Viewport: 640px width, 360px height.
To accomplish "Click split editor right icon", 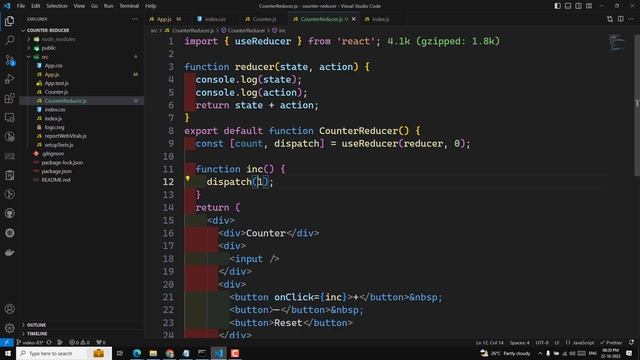I will (620, 19).
